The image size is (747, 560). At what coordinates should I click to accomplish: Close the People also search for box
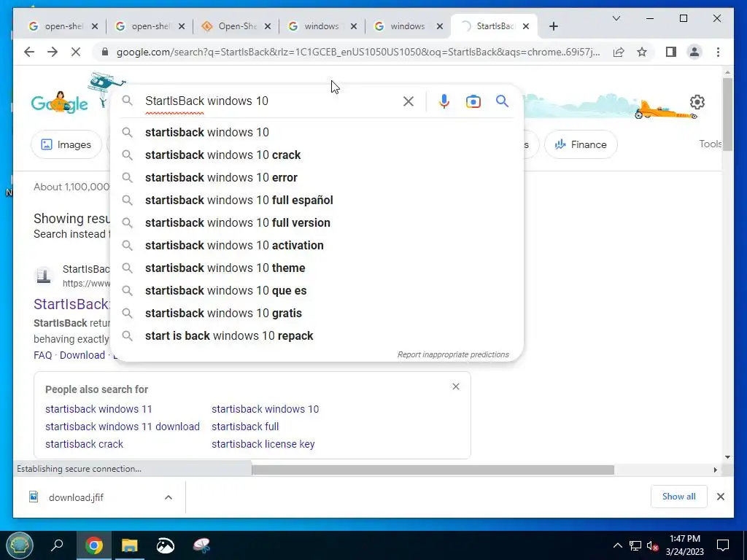(x=456, y=386)
